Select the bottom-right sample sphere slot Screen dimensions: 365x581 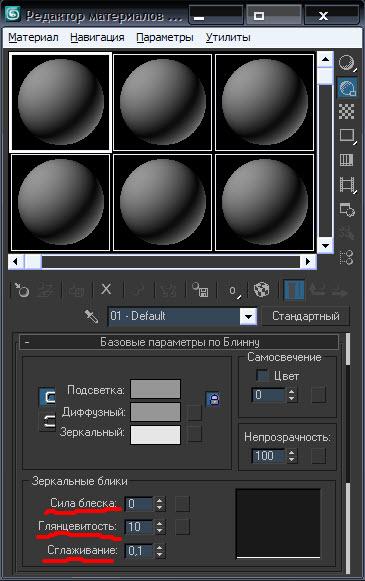pos(265,203)
